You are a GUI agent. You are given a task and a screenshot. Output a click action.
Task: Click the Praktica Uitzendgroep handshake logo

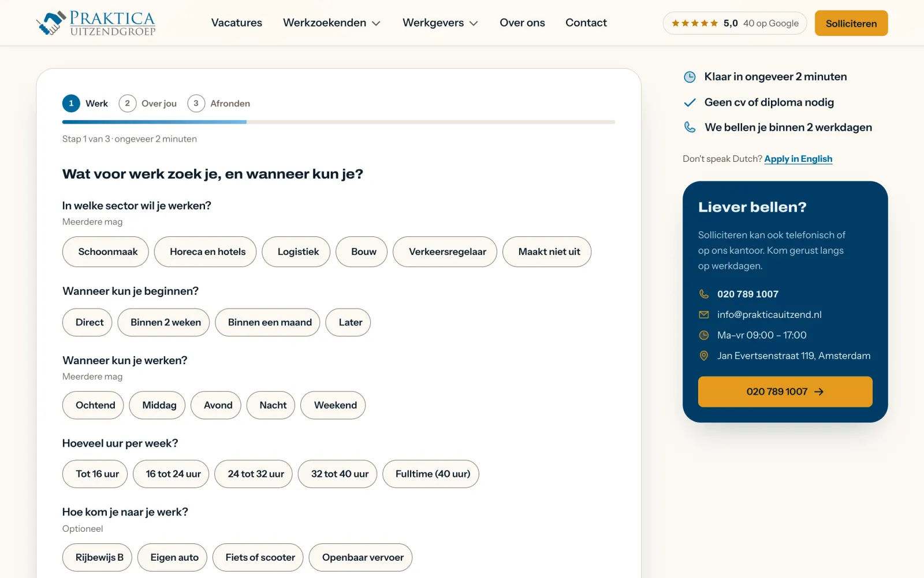[96, 23]
